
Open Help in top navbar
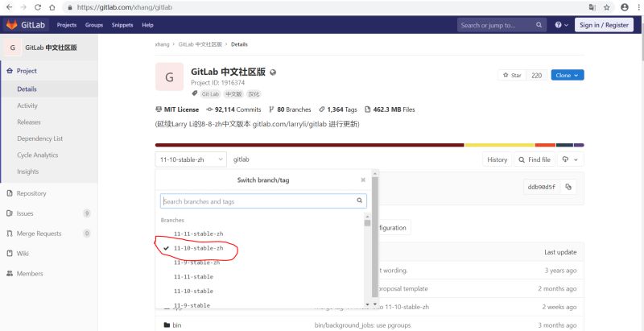[147, 25]
